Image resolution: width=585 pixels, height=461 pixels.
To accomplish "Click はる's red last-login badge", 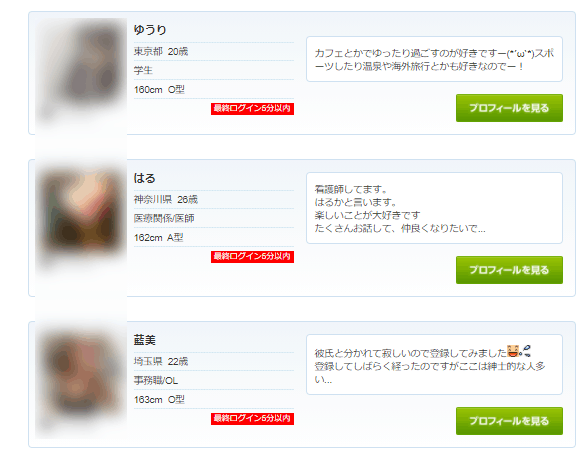I will point(252,256).
